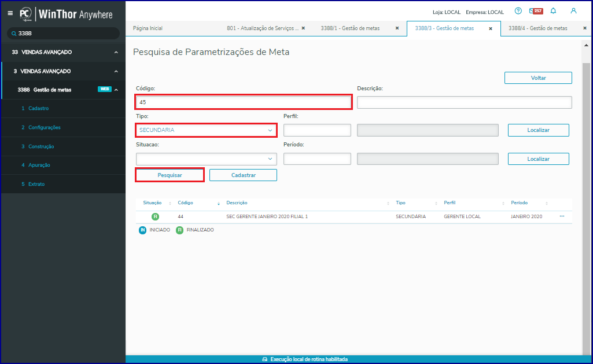Open the three-dots options for row 44
This screenshot has width=593, height=364.
click(562, 216)
